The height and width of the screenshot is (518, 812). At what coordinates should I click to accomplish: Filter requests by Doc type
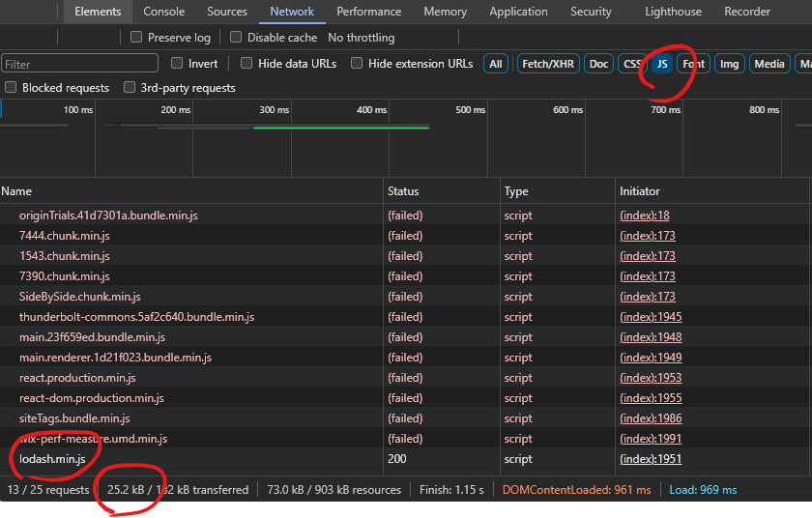[x=598, y=64]
